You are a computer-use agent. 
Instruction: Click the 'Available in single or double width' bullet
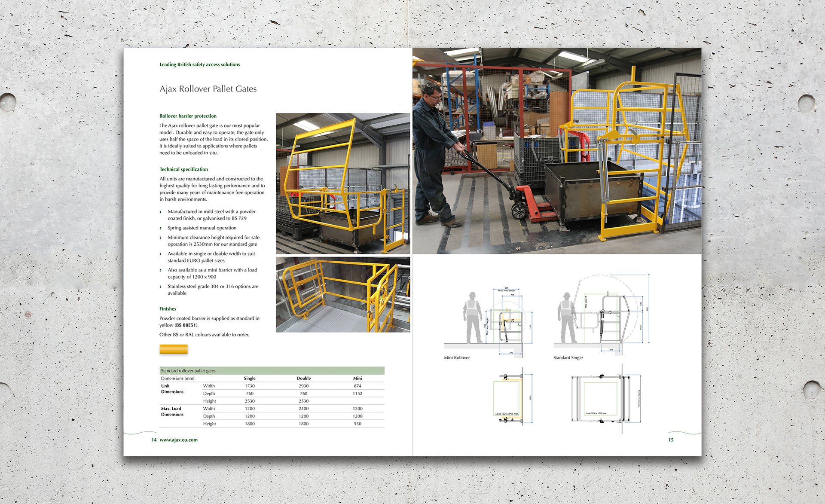point(211,257)
